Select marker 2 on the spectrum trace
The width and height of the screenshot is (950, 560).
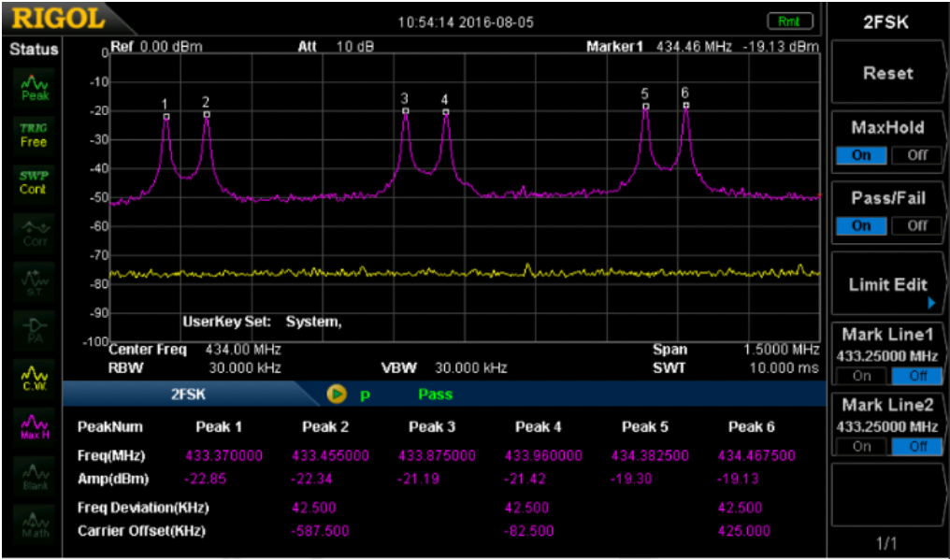point(207,114)
